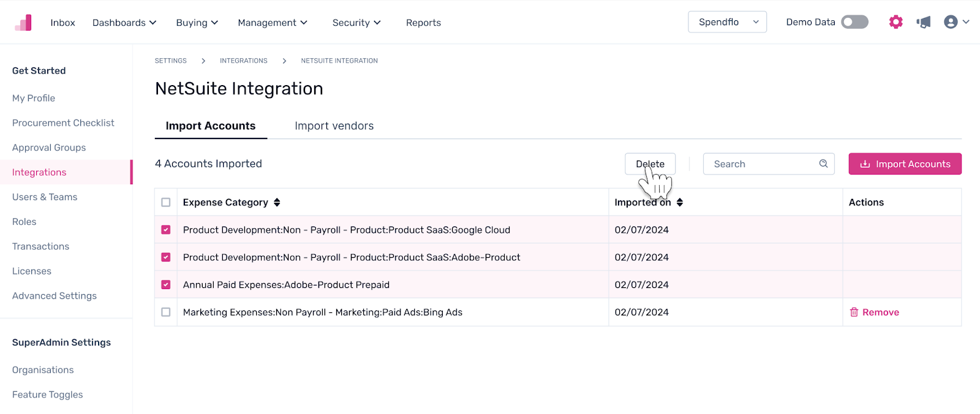This screenshot has height=414, width=980.
Task: Expand the Dashboards menu
Action: click(124, 23)
